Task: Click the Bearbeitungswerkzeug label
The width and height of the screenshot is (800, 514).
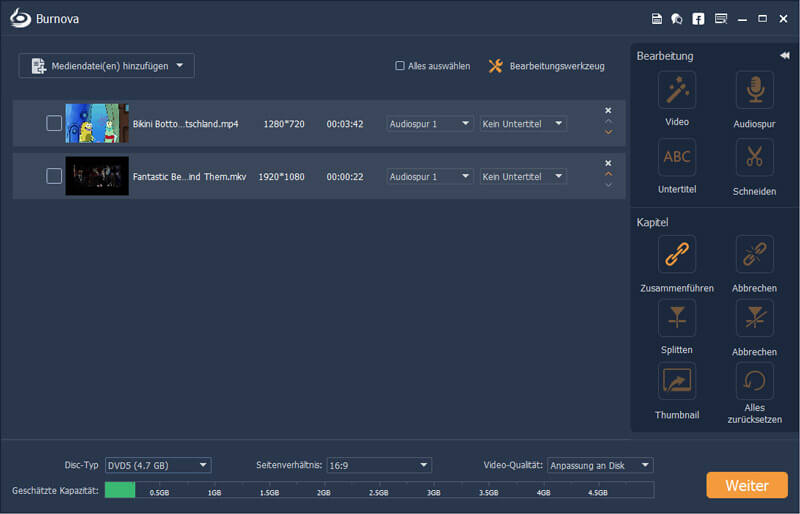Action: [557, 66]
